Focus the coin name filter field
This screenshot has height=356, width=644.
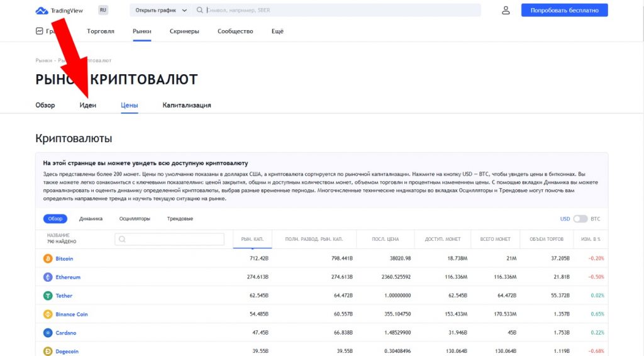(x=170, y=239)
